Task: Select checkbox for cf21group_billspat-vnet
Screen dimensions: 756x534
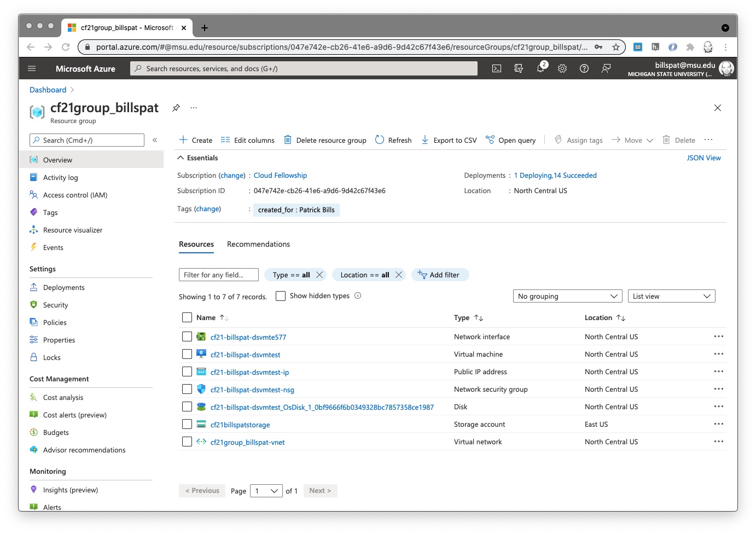Action: pos(187,442)
